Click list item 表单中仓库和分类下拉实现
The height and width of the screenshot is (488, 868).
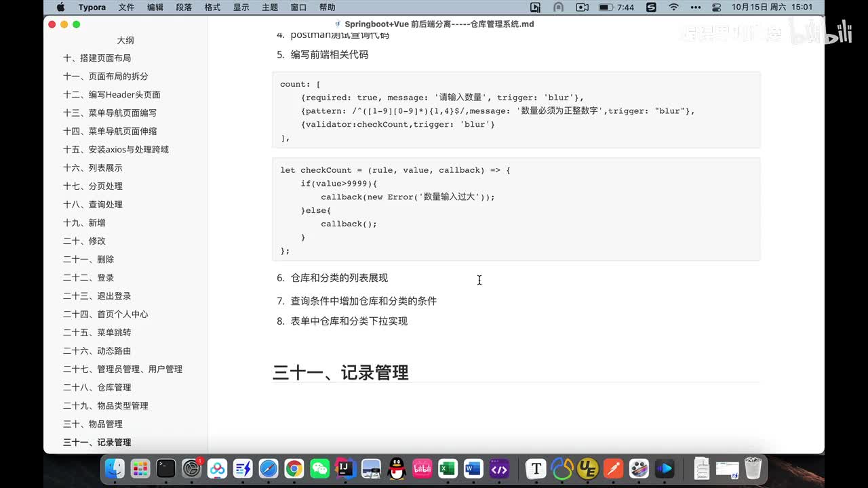pos(349,321)
